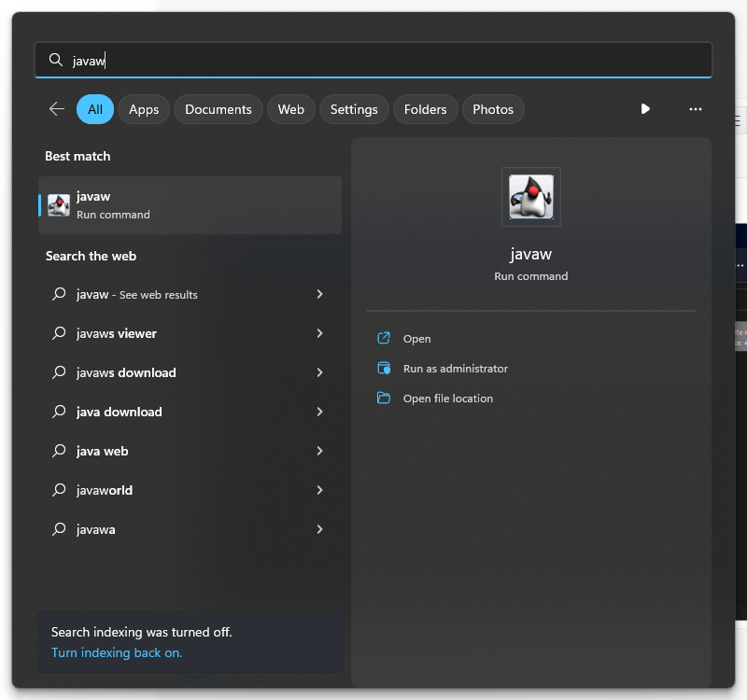
Task: Click search icon beside javaworld
Action: tap(59, 489)
